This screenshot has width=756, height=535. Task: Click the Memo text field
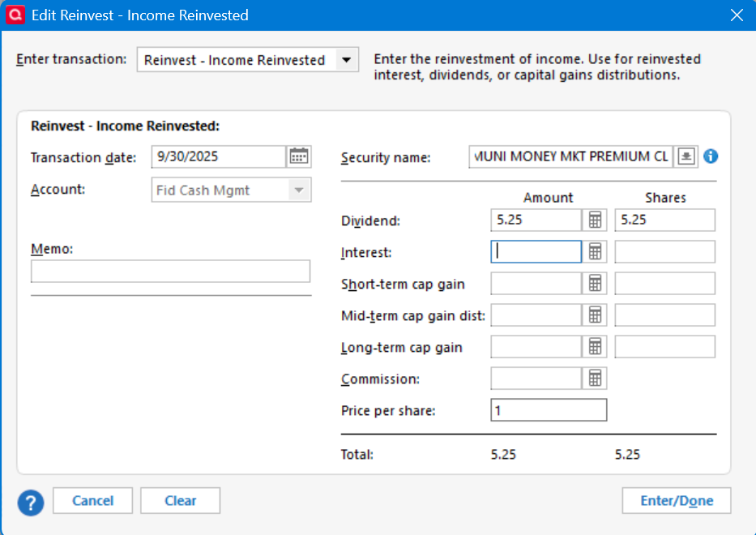pyautogui.click(x=171, y=271)
